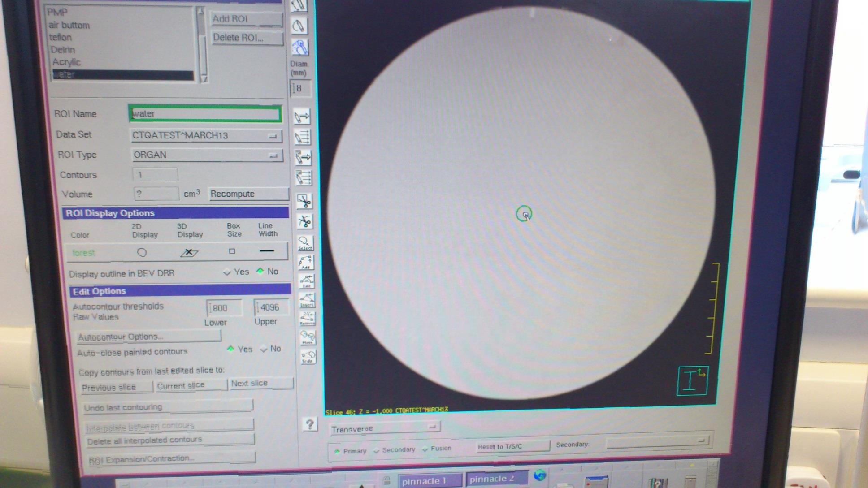Viewport: 868px width, 488px height.
Task: Click the globe icon in the taskbar
Action: 540,475
